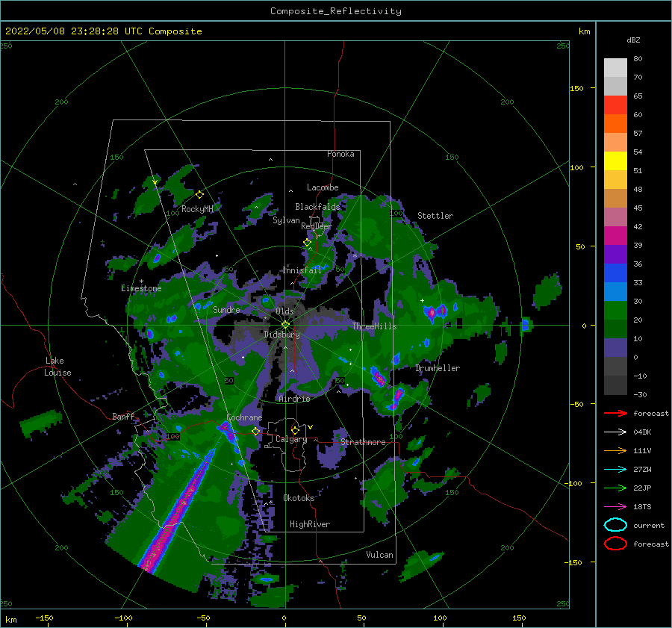The height and width of the screenshot is (628, 672).
Task: Click the Drumheller label
Action: click(438, 368)
